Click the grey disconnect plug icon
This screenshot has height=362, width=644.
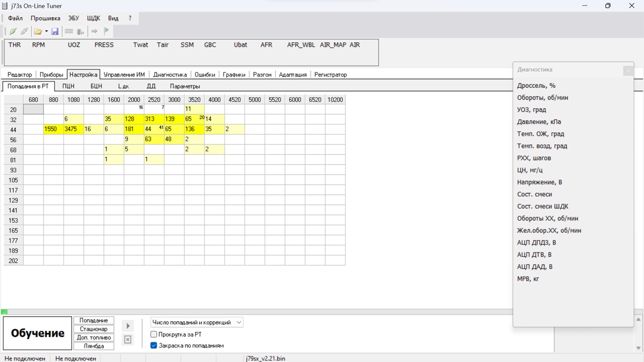pyautogui.click(x=24, y=31)
